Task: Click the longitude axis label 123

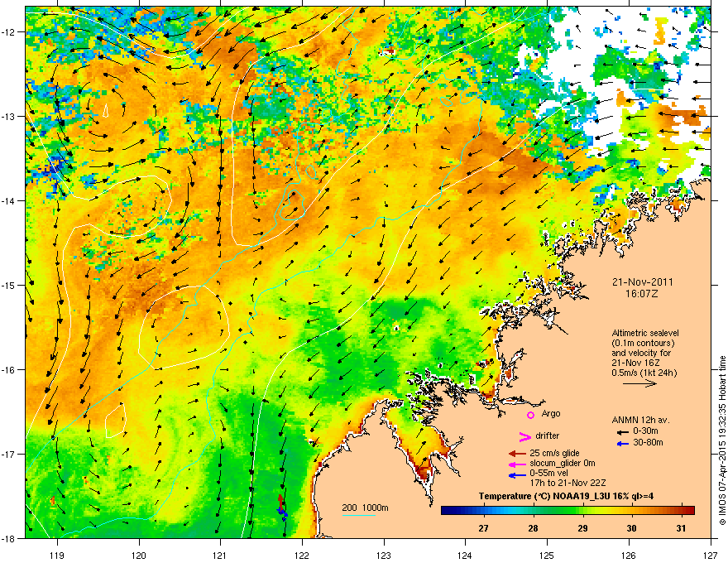Action: pos(384,556)
